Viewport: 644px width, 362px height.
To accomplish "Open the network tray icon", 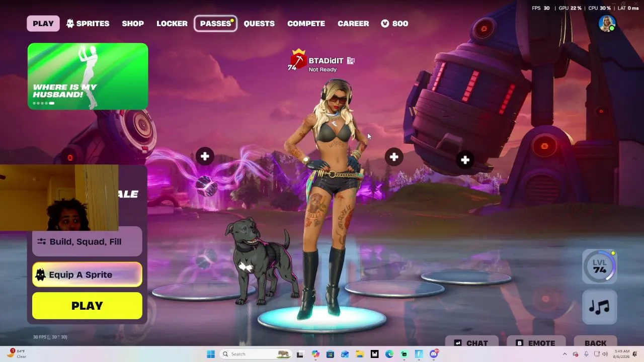I will coord(597,354).
